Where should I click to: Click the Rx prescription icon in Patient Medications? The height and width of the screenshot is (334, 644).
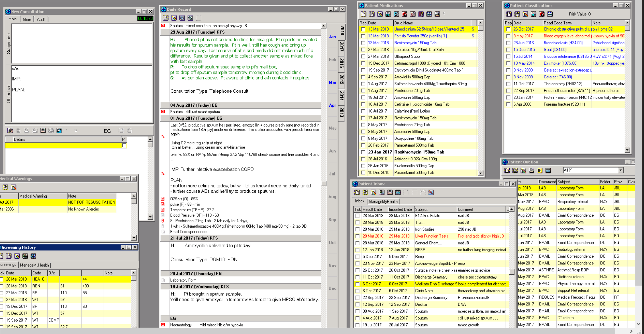coord(413,14)
